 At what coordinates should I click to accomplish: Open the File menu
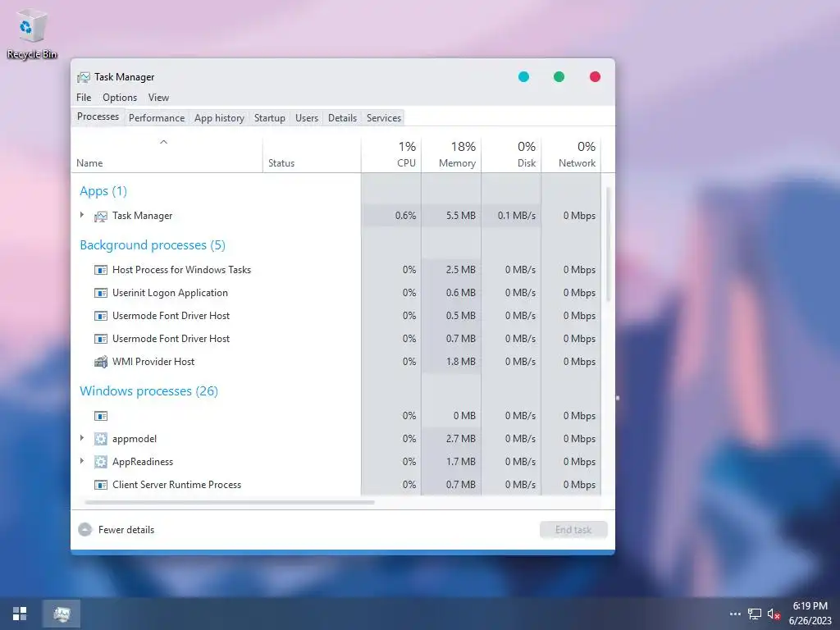click(84, 98)
